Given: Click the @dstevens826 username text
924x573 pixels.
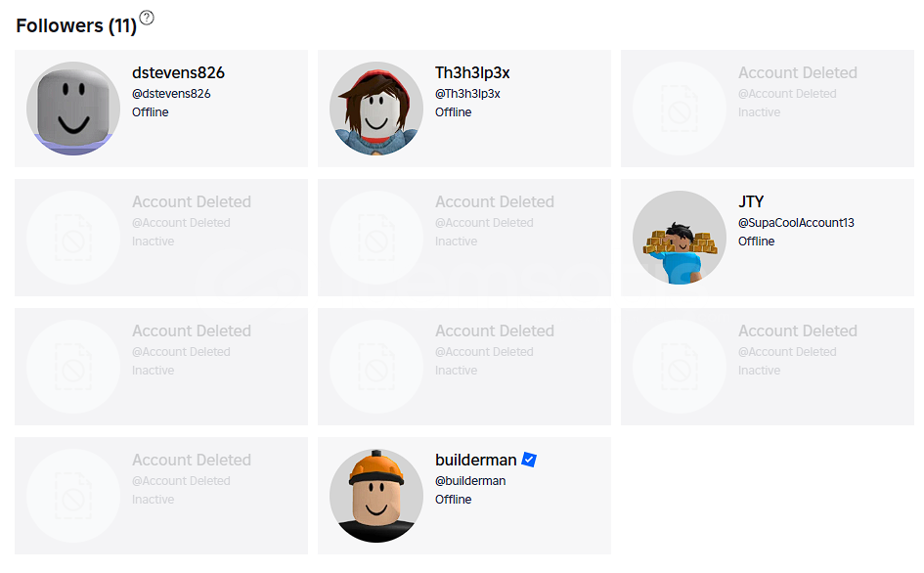Looking at the screenshot, I should pos(171,94).
